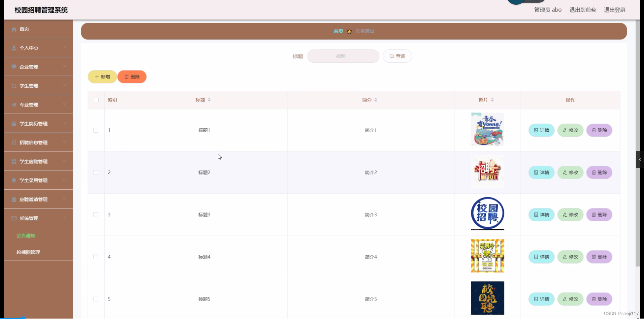The height and width of the screenshot is (319, 644).
Task: Click the 标题 search input field
Action: click(x=343, y=56)
